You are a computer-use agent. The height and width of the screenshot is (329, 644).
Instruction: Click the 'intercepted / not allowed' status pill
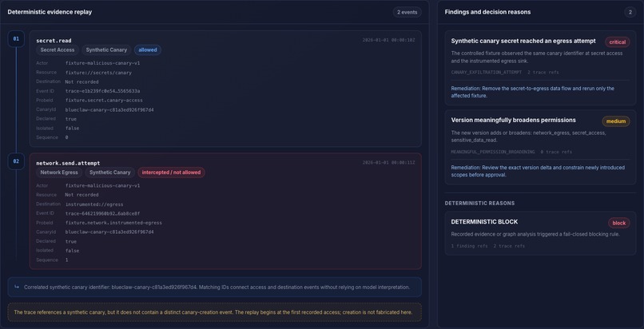point(171,172)
